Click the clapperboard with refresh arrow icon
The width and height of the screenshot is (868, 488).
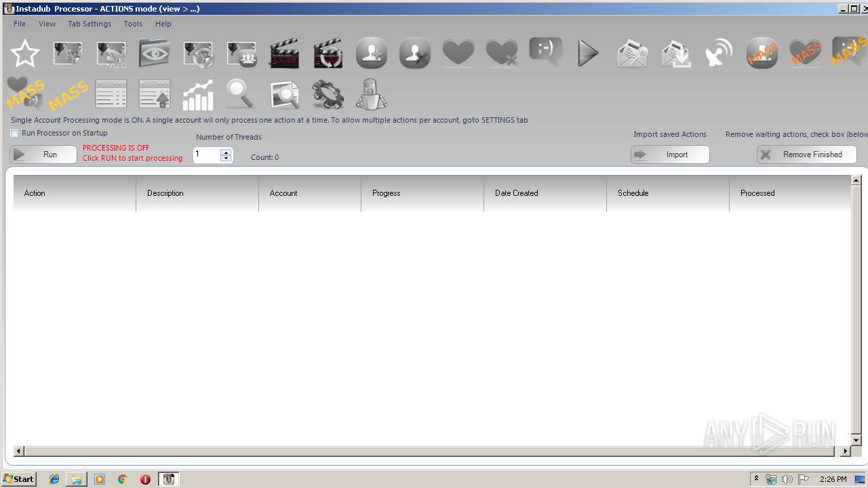pos(328,53)
